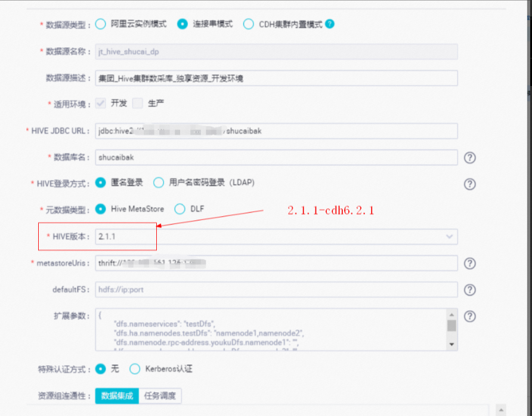
Task: Toggle the 生产 environment checkbox
Action: [137, 103]
